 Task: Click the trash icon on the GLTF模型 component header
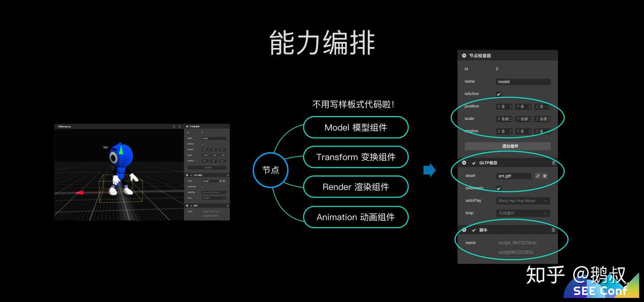click(x=553, y=163)
